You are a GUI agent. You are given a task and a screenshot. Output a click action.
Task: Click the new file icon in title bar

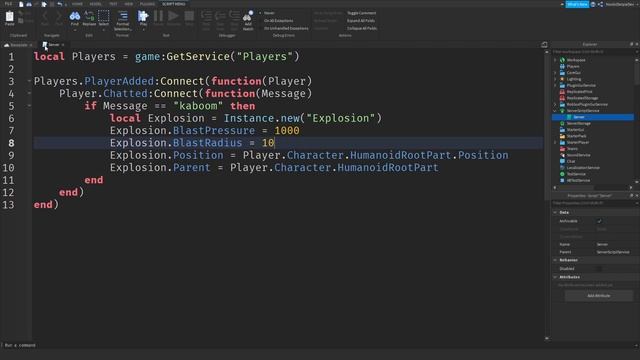(x=21, y=4)
